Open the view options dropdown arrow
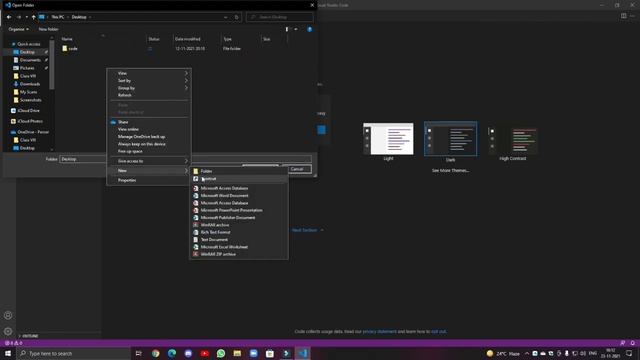This screenshot has width=640, height=360. tap(296, 29)
